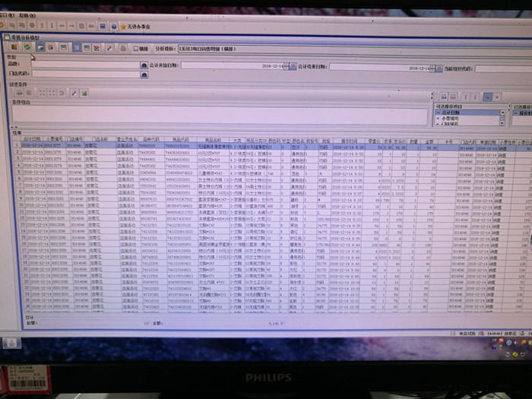
Task: Toggle checkbox in 零售分析模型 window title
Action: [x=7, y=37]
